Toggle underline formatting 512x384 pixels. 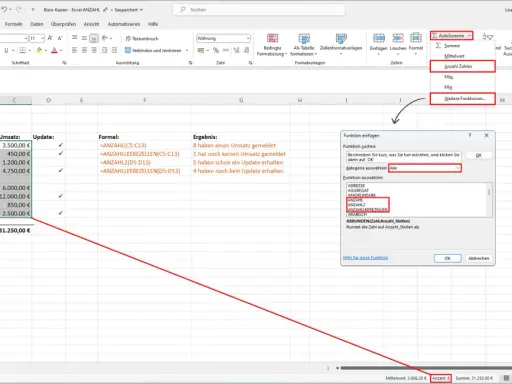6,50
